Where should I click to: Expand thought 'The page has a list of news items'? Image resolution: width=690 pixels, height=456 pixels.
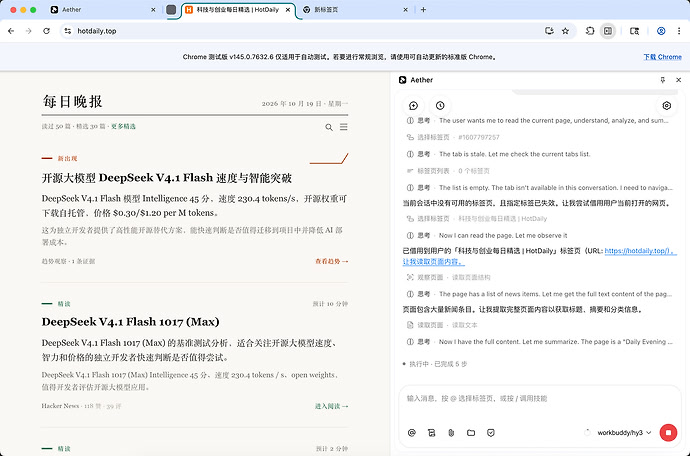[x=540, y=294]
